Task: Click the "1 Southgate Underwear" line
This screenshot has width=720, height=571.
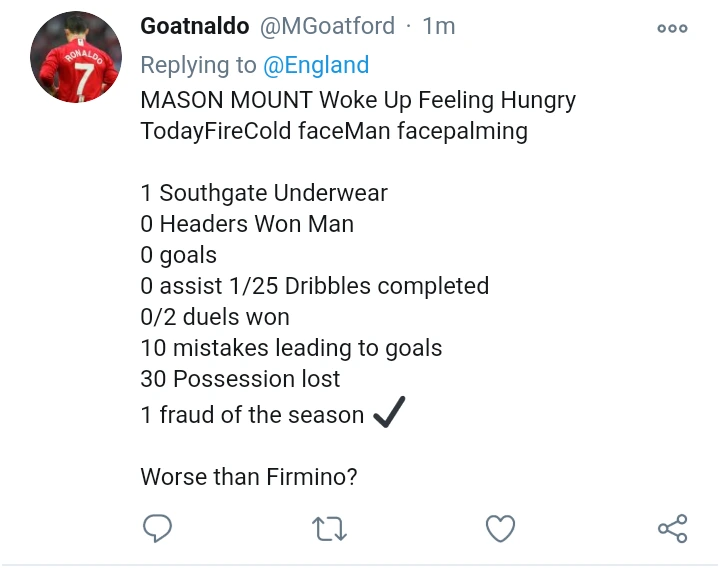Action: point(264,193)
